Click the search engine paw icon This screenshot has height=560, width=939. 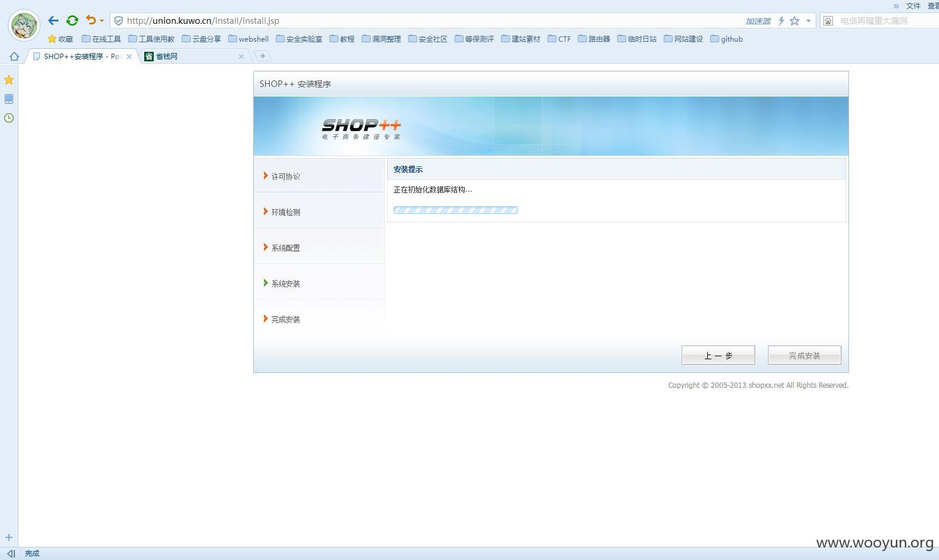[828, 21]
